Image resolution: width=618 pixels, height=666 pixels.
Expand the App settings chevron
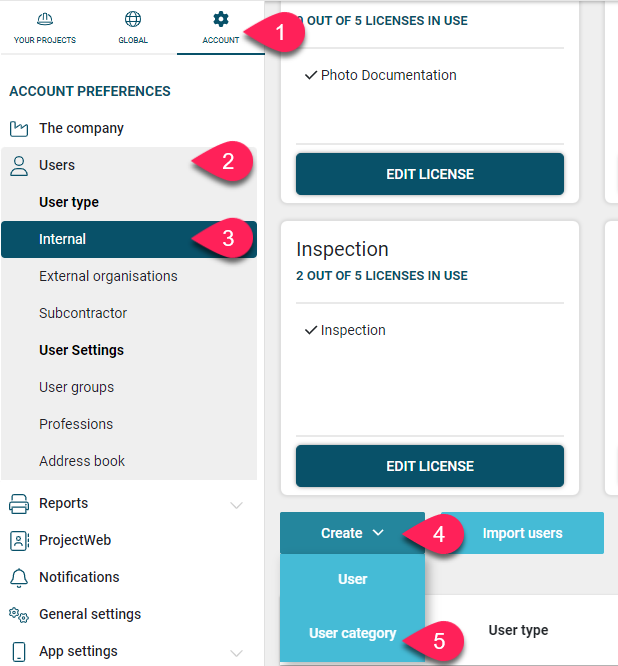237,653
